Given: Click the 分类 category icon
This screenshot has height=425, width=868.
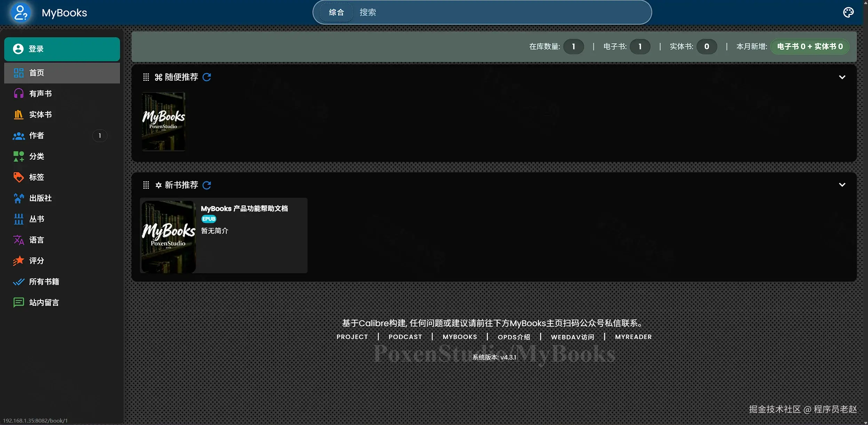Looking at the screenshot, I should click(x=18, y=156).
